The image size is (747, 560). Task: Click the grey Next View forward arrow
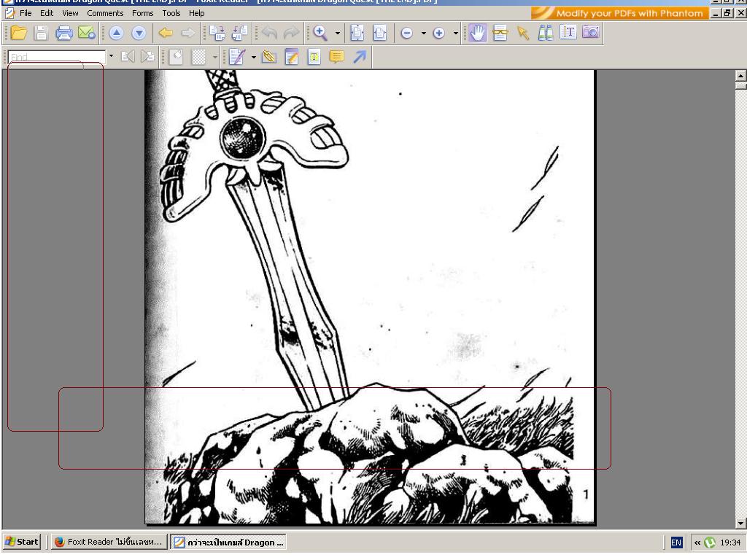[x=188, y=33]
